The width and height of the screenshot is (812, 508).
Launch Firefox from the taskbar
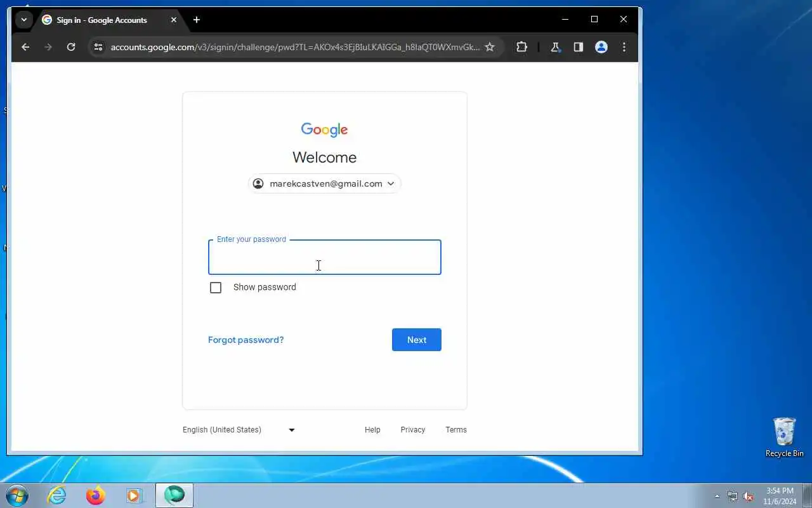tap(96, 495)
